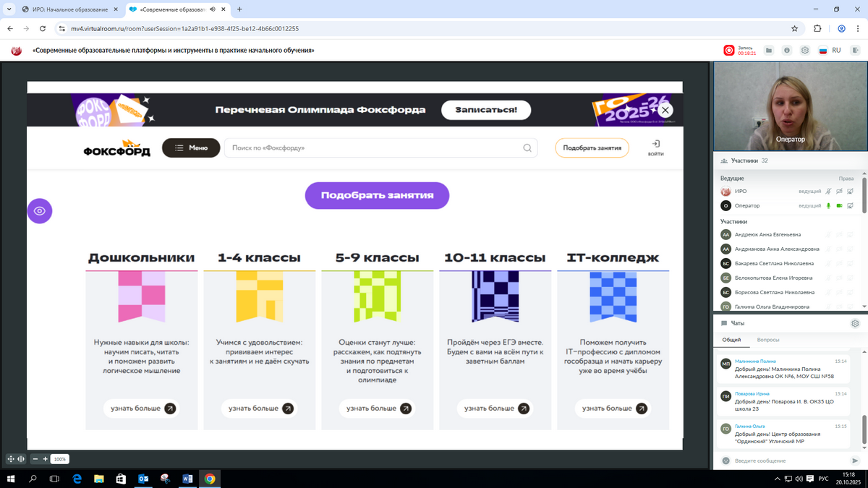This screenshot has height=488, width=868.
Task: Open room settings gear in top header
Action: pos(804,51)
